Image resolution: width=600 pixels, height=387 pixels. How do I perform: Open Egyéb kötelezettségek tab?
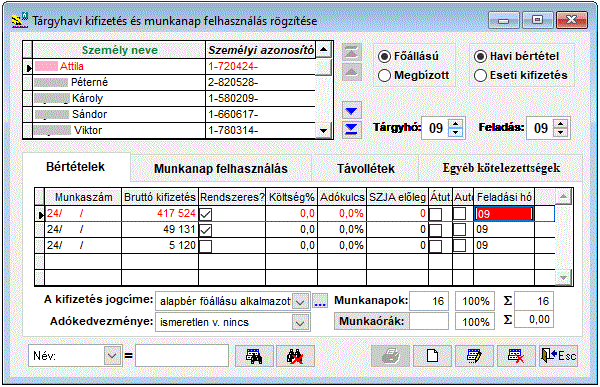tap(501, 168)
